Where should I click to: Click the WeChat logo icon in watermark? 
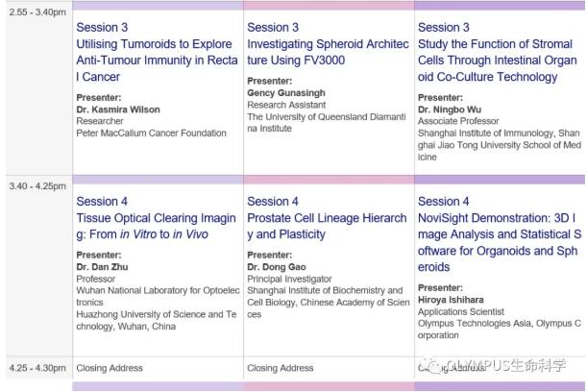point(430,366)
